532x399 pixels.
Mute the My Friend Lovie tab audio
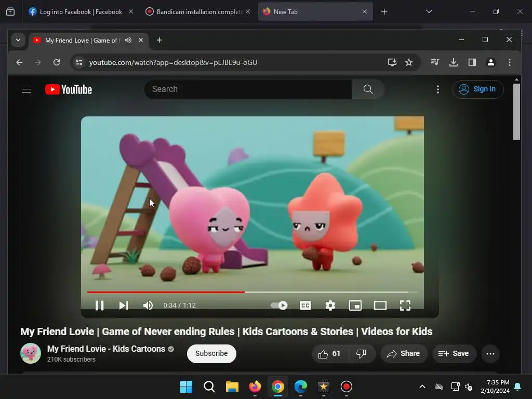128,40
